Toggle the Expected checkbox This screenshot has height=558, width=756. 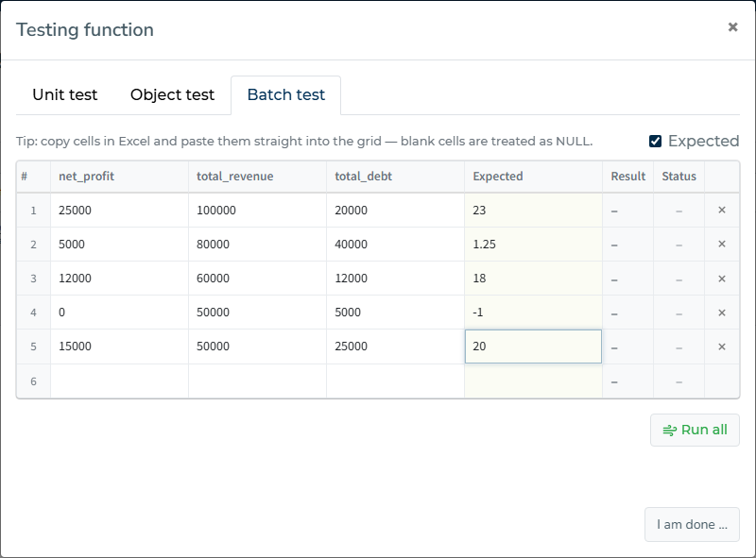655,142
